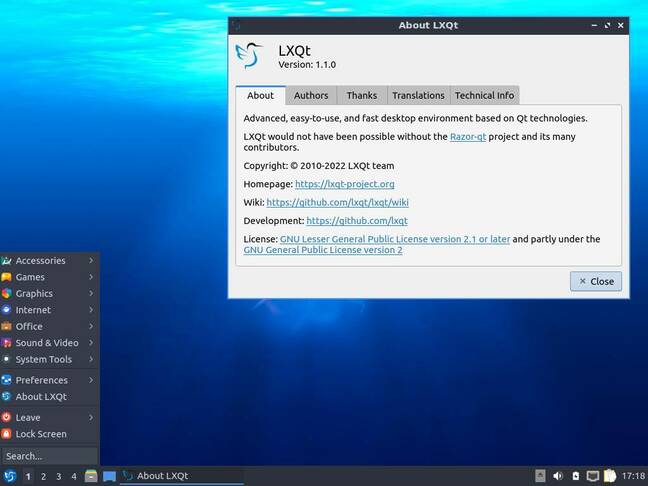648x486 pixels.
Task: Expand the Sound & Video submenu arrow
Action: coord(91,343)
